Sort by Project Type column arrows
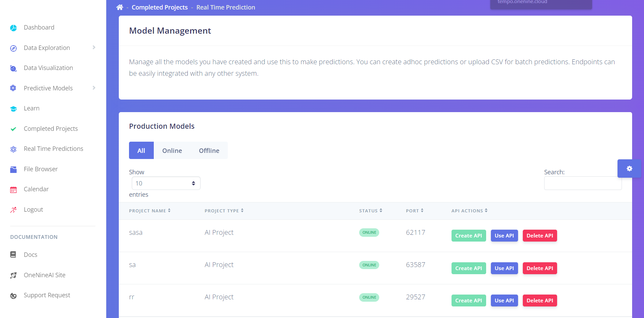 [x=242, y=211]
